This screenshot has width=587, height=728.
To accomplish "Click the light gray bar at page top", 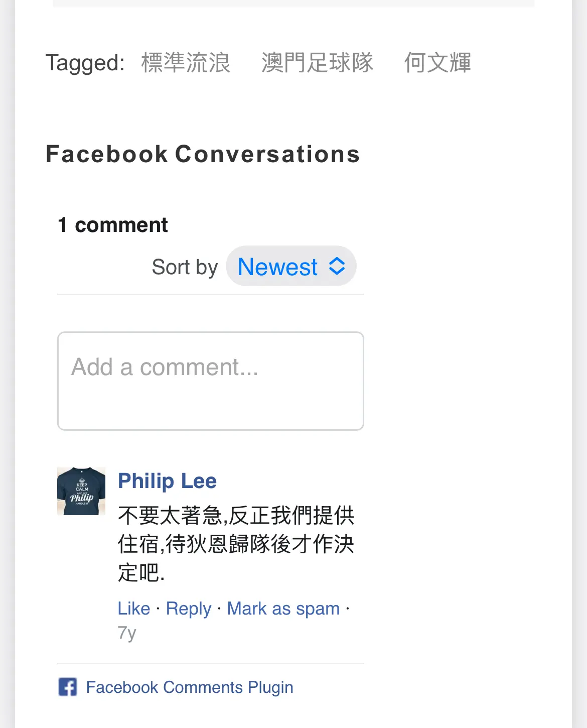I will 293,3.
